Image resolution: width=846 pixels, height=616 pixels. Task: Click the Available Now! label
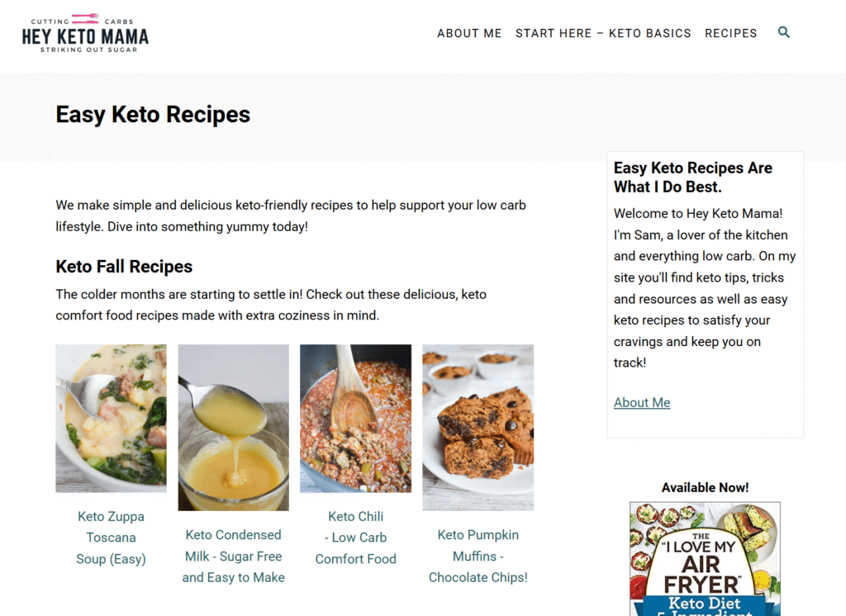point(705,488)
